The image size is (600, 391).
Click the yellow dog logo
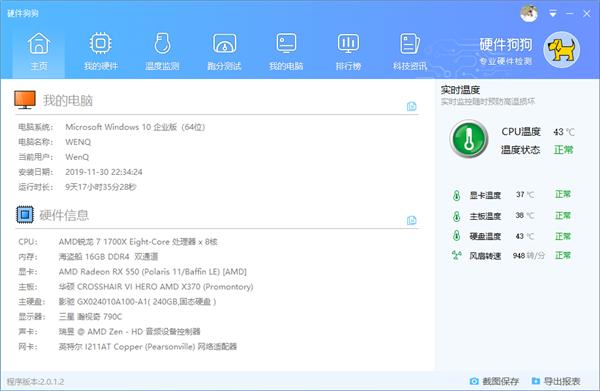[x=561, y=50]
